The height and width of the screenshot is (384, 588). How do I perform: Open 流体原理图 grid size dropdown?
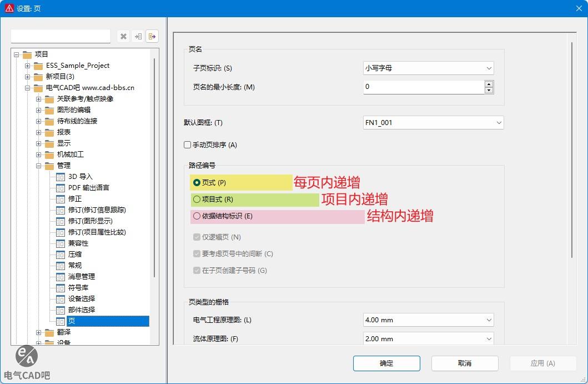tap(428, 338)
